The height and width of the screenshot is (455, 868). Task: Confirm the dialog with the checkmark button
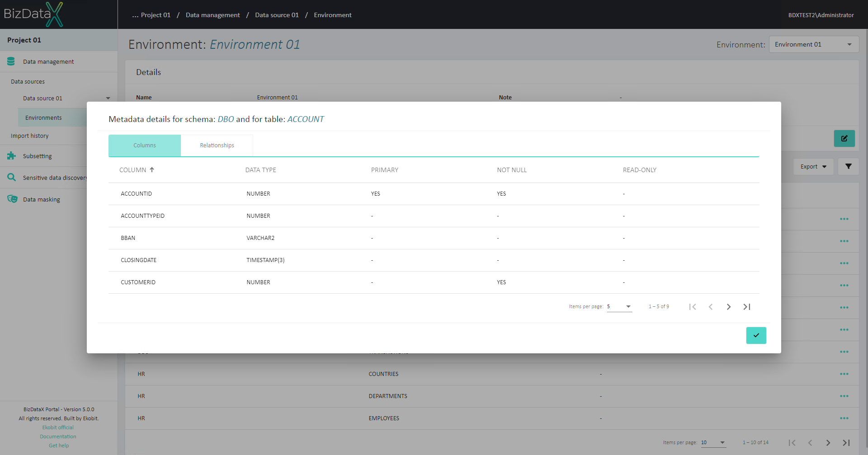(x=756, y=335)
